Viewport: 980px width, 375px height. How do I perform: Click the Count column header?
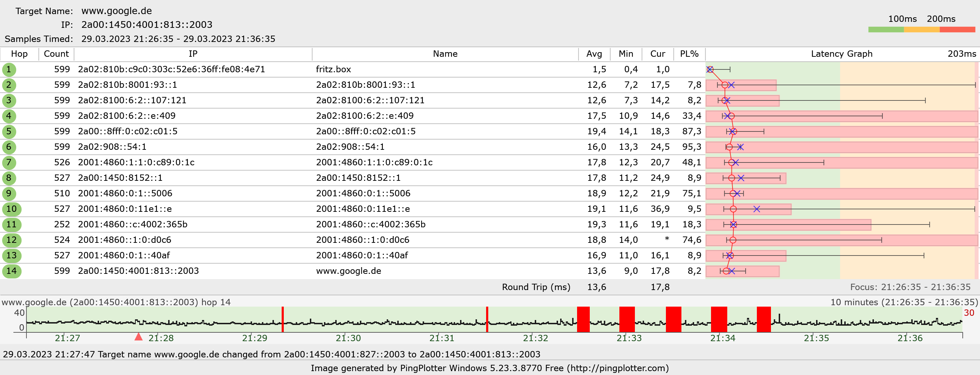(56, 54)
